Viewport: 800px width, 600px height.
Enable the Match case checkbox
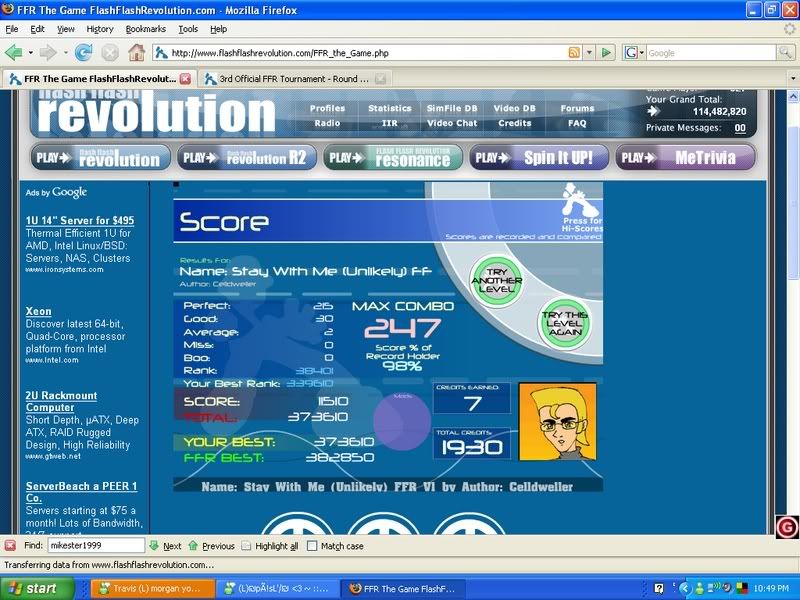313,546
